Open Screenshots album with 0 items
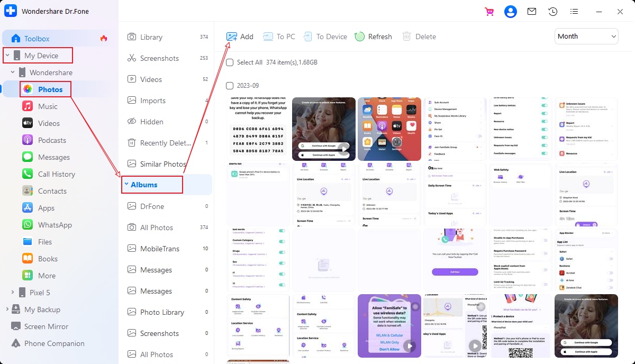 167,333
